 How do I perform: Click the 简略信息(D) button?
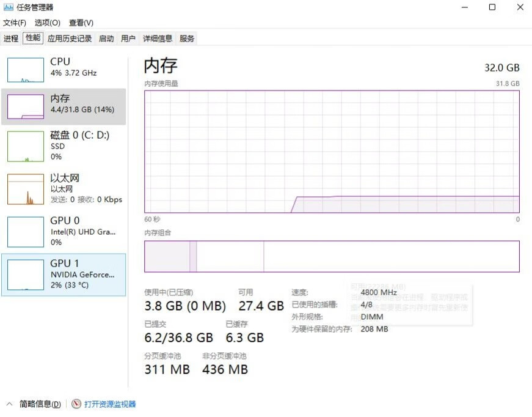[40, 404]
